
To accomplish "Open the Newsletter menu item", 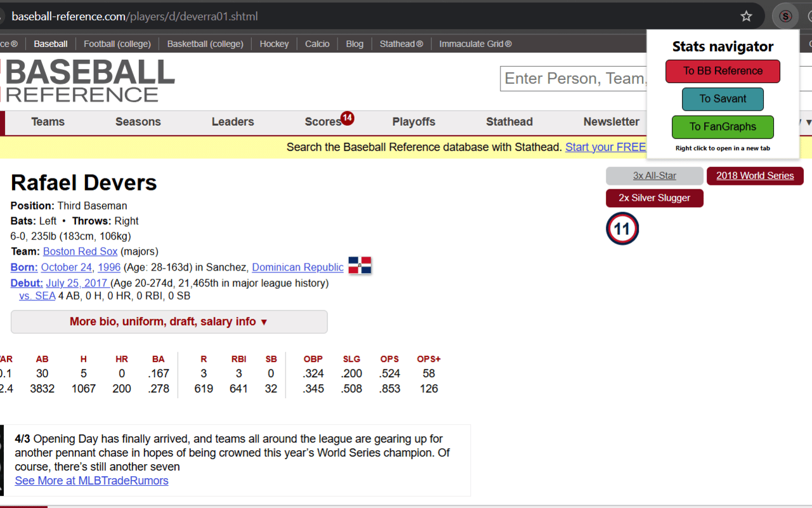I will 612,122.
